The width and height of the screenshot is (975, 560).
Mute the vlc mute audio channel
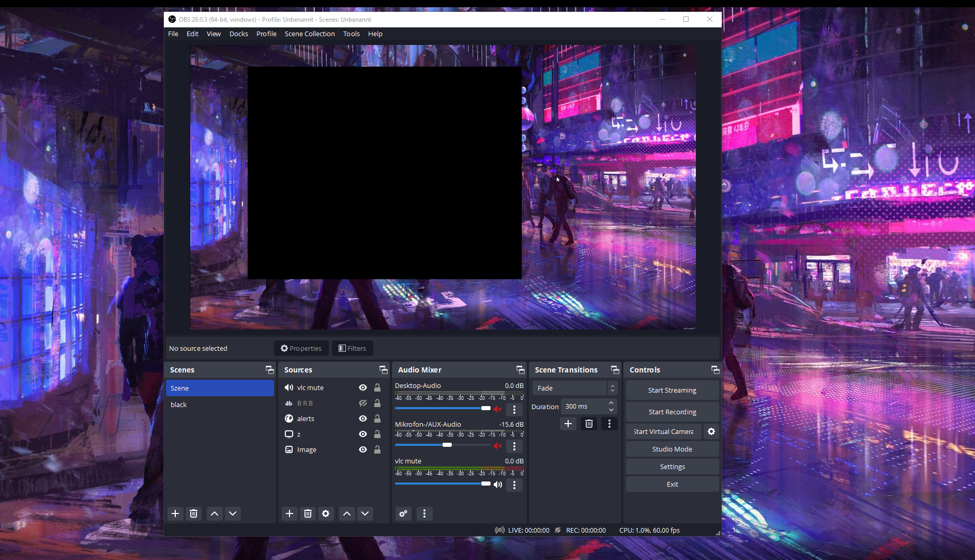pos(498,485)
